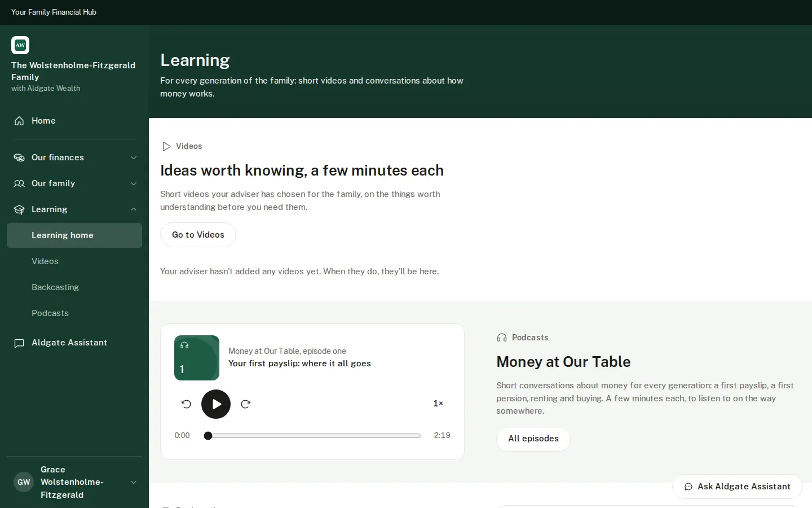The image size is (812, 508).
Task: Change playback speed from 1×
Action: [438, 404]
